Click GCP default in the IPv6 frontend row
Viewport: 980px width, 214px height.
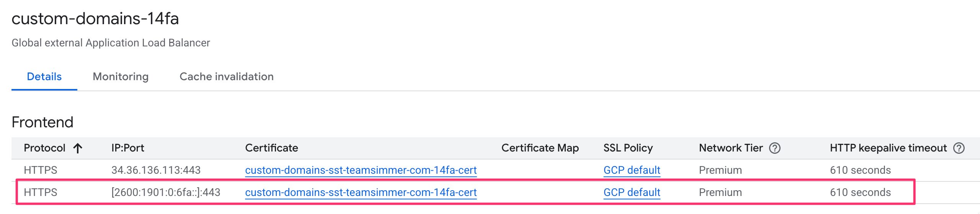click(632, 193)
